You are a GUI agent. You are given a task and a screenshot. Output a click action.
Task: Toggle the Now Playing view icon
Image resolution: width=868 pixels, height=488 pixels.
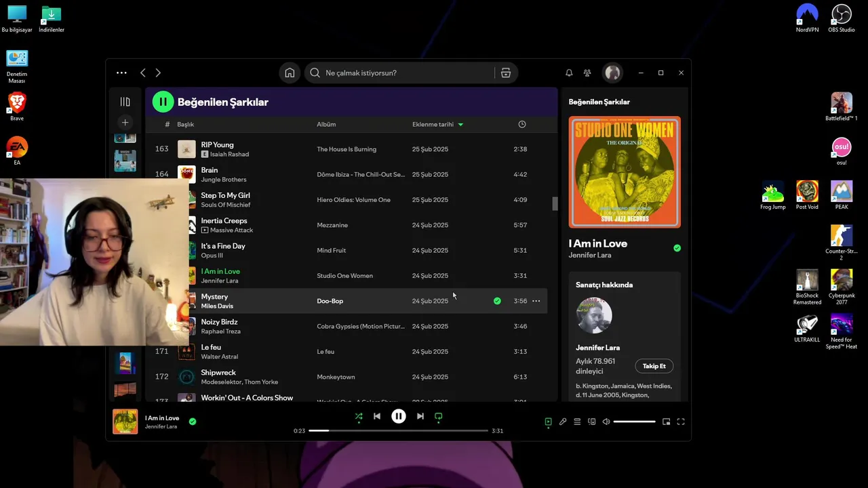[x=548, y=422]
